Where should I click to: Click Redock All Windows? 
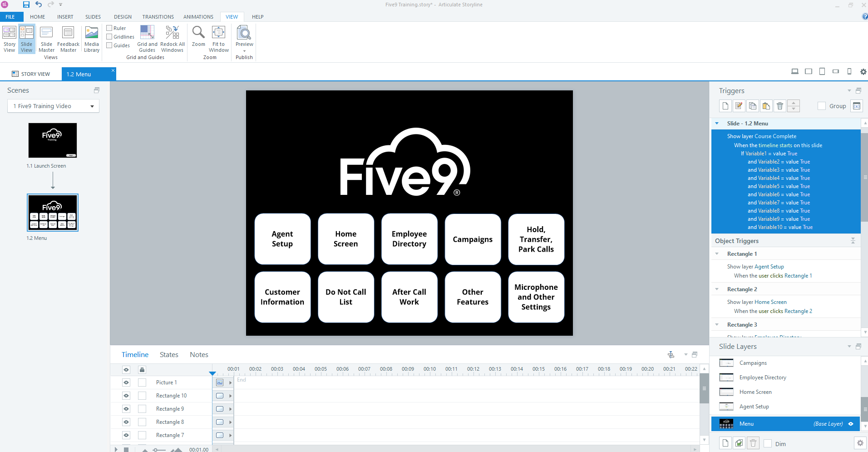173,40
